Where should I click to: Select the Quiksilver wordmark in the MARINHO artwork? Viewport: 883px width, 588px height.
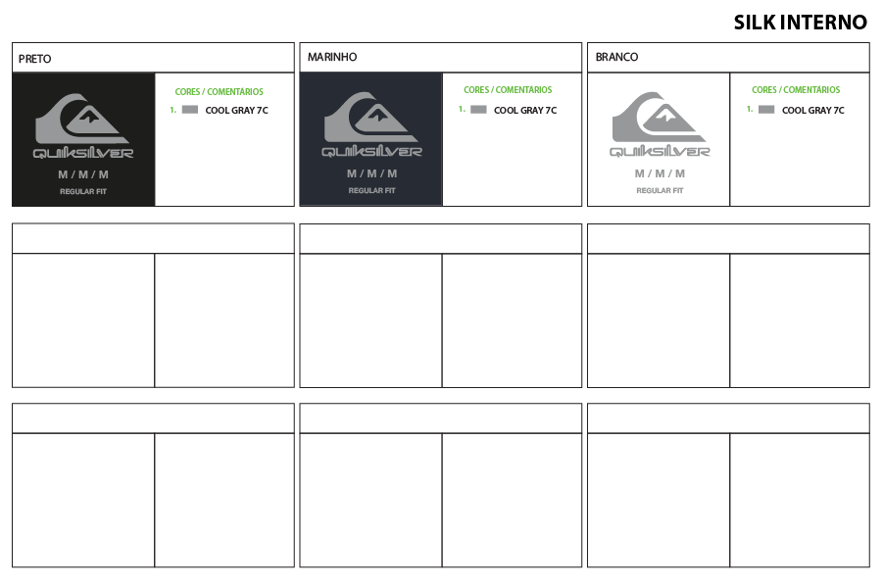click(371, 152)
